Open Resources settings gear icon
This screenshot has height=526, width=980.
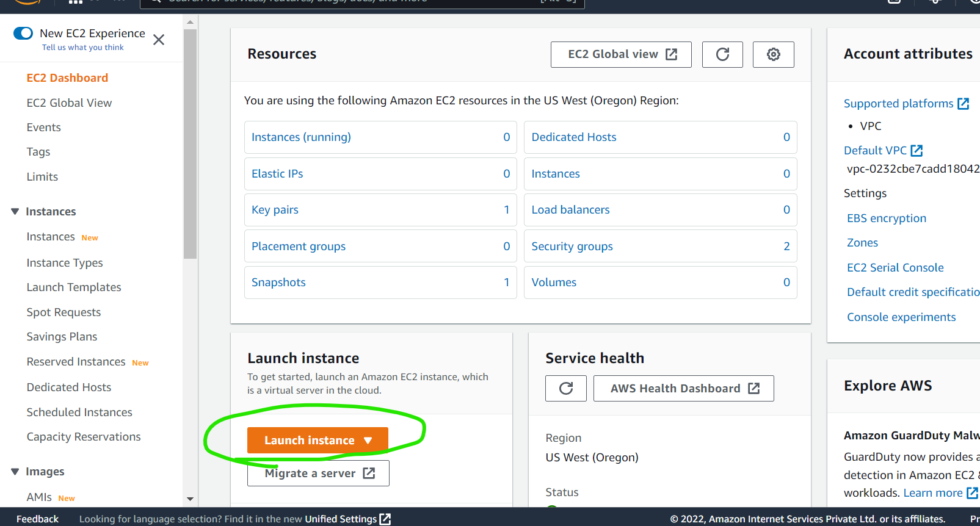773,54
